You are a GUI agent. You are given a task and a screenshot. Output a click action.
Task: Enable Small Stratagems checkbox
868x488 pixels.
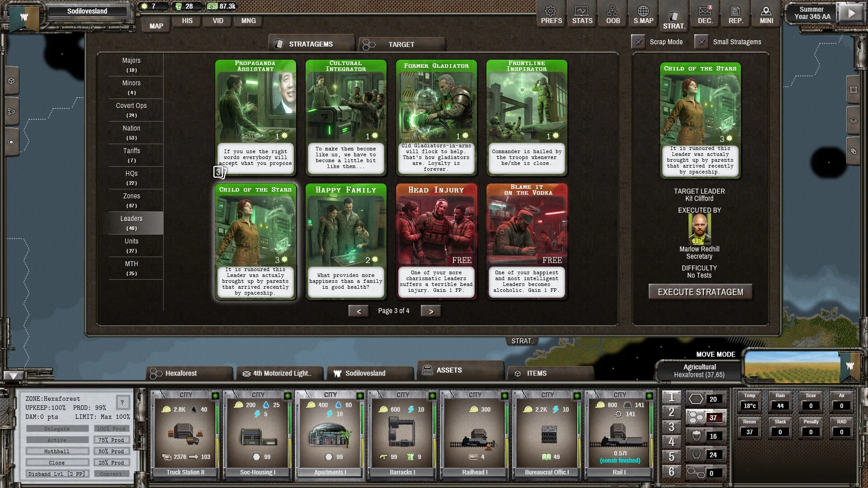[701, 42]
